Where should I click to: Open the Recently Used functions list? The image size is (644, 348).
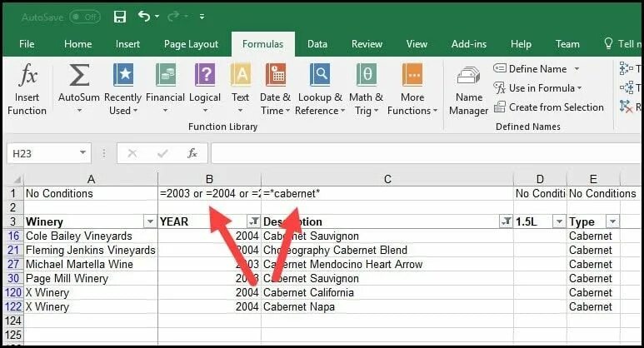[x=122, y=89]
